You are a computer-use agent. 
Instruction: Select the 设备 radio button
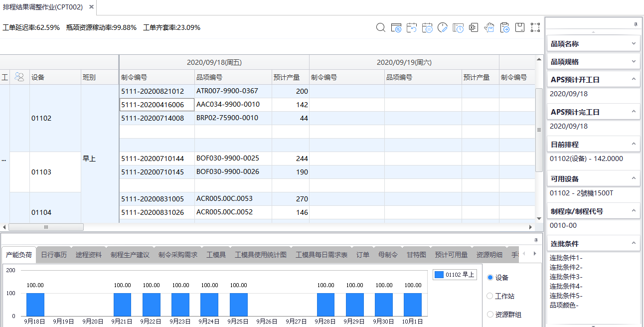(x=490, y=278)
